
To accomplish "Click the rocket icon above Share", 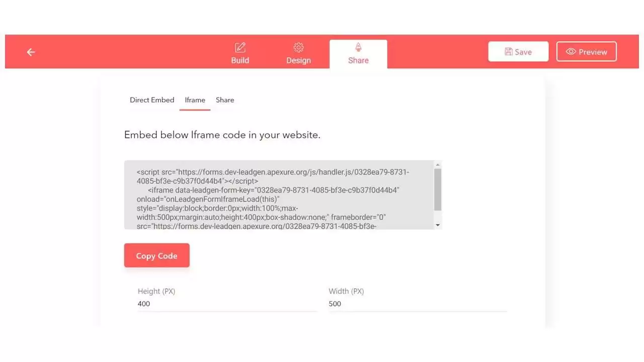I will [358, 47].
